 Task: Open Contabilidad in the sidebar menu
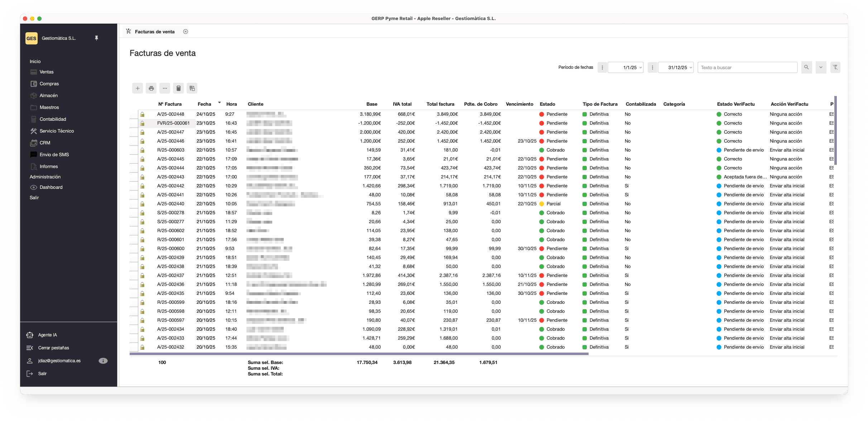click(x=53, y=119)
